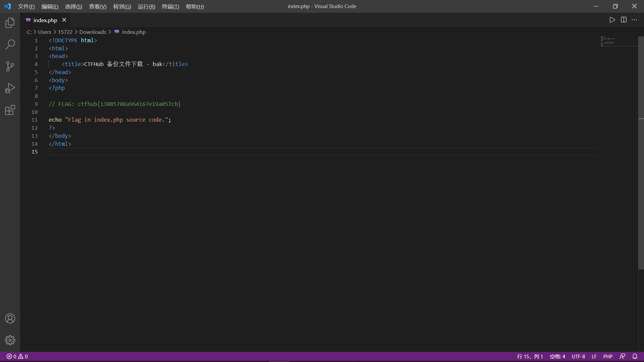Select the index.php tab
Viewport: 644px width, 362px height.
click(x=45, y=20)
